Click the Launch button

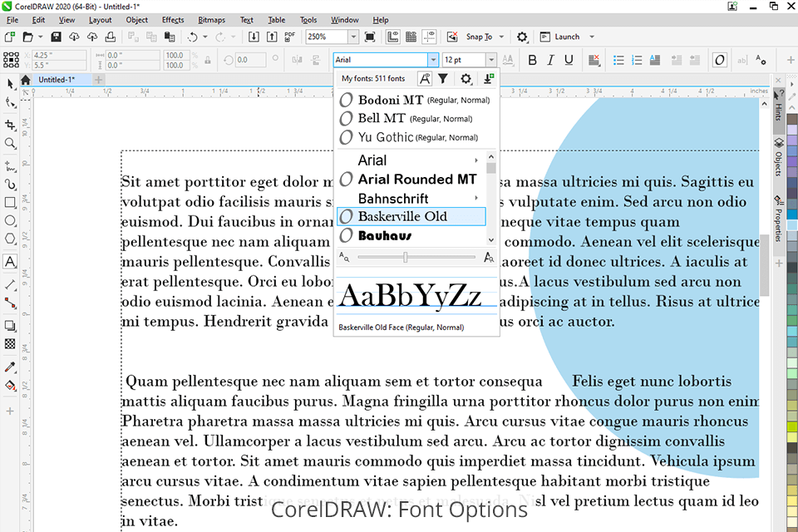point(559,37)
